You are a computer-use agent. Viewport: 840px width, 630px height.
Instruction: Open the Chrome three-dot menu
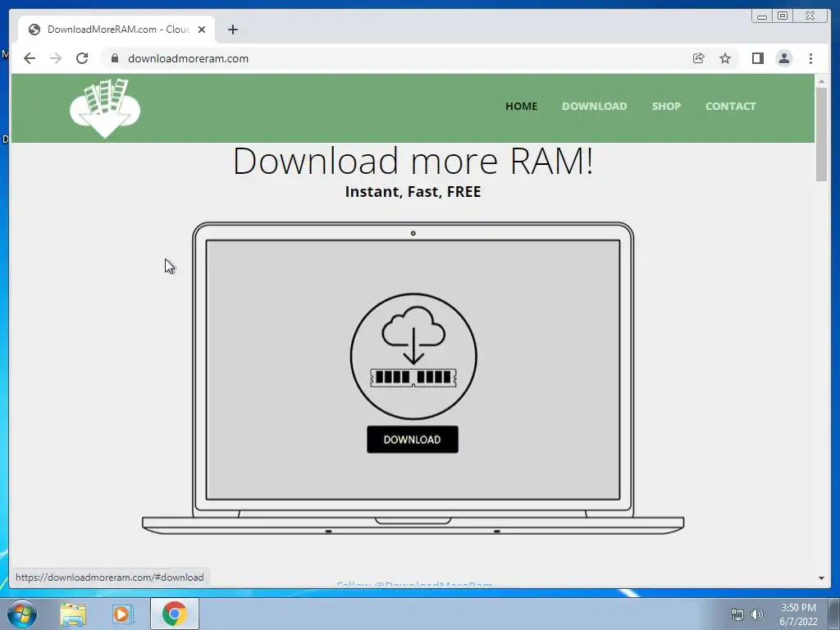pyautogui.click(x=810, y=58)
